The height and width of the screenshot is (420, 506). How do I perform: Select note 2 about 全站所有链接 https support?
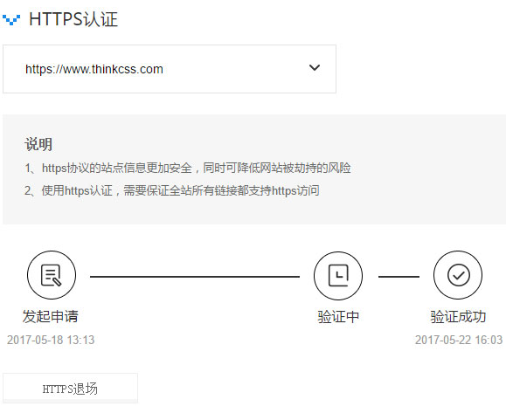click(x=172, y=190)
